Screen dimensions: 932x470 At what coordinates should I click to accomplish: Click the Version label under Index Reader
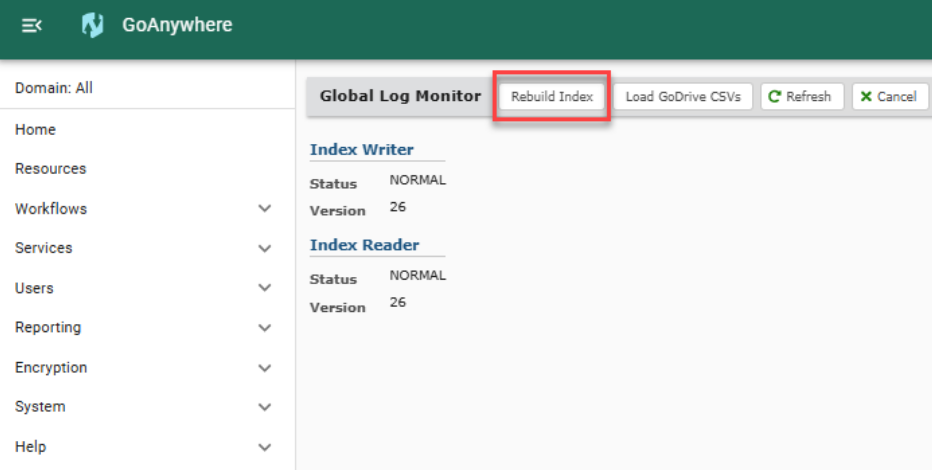pos(337,308)
